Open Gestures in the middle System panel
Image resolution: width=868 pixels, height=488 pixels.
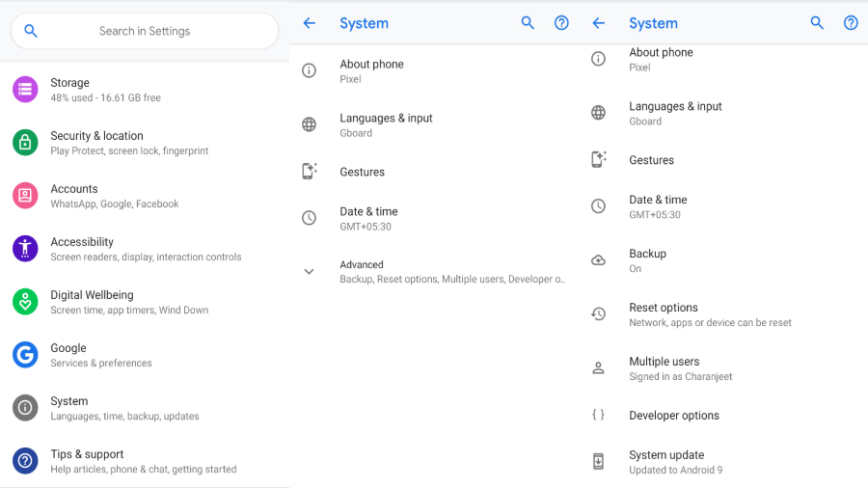pyautogui.click(x=363, y=172)
